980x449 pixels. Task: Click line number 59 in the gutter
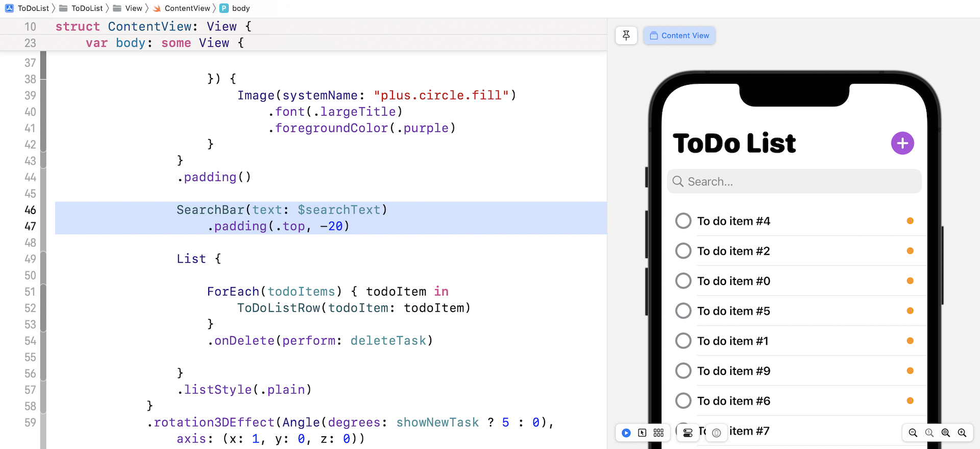[30, 422]
